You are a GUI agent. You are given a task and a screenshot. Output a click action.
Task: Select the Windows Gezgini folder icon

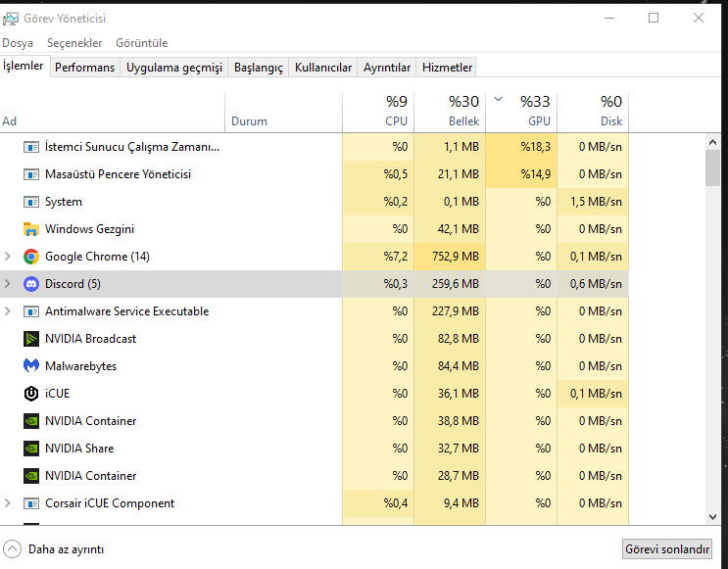pyautogui.click(x=30, y=229)
